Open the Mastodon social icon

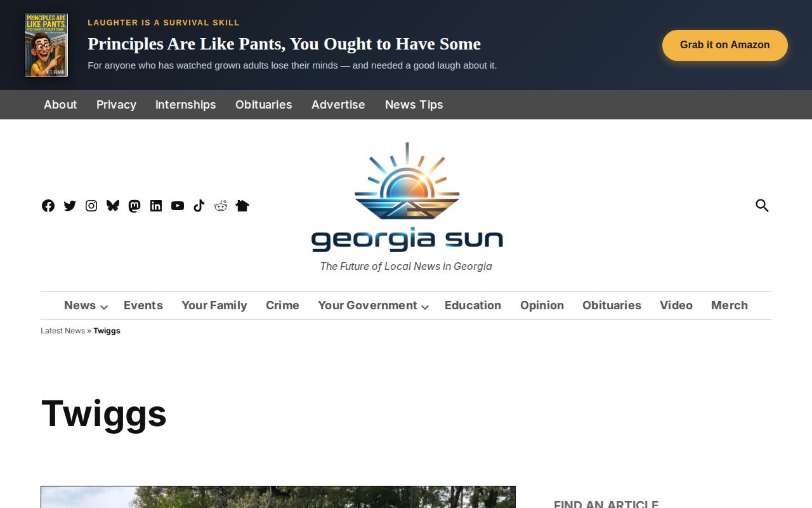pyautogui.click(x=134, y=206)
